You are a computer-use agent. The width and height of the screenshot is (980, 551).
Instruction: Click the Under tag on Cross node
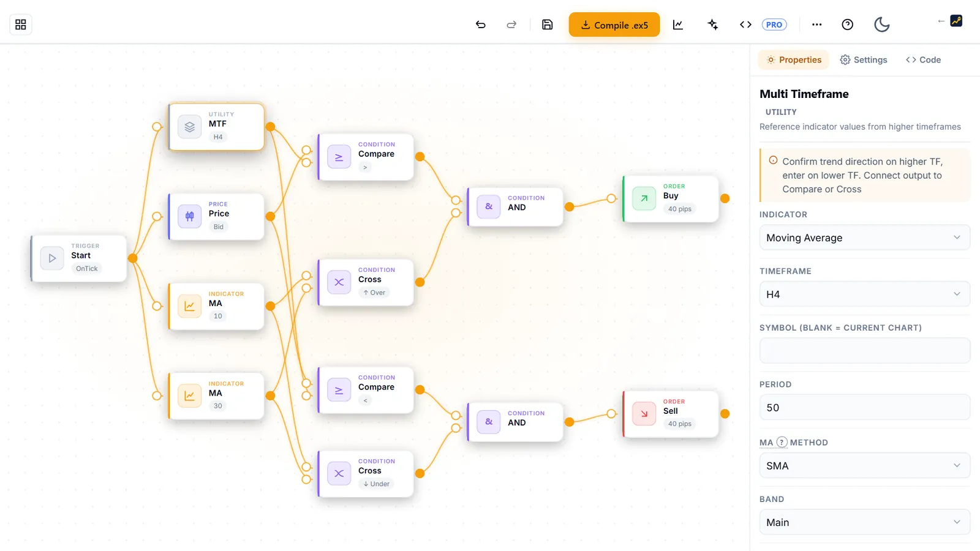click(x=376, y=484)
